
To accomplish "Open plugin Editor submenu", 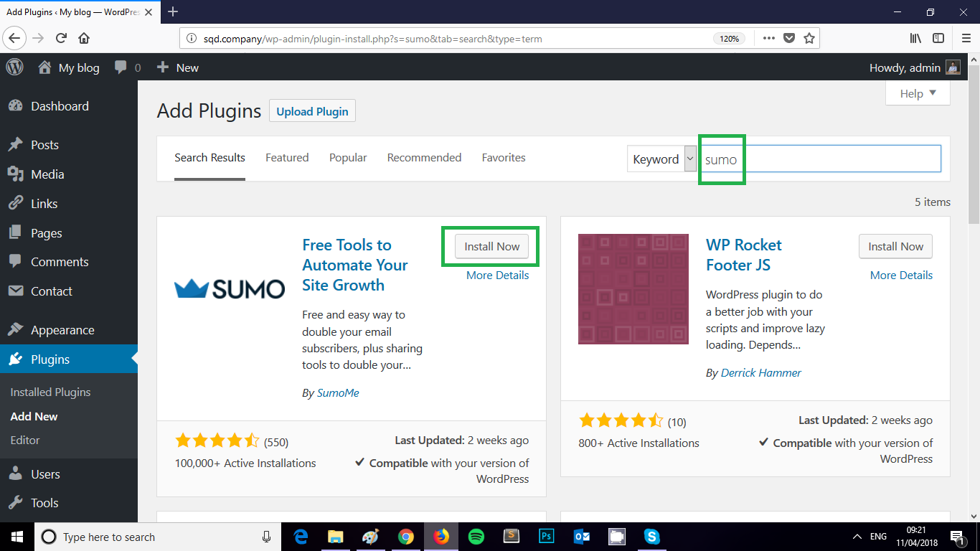I will click(x=25, y=440).
